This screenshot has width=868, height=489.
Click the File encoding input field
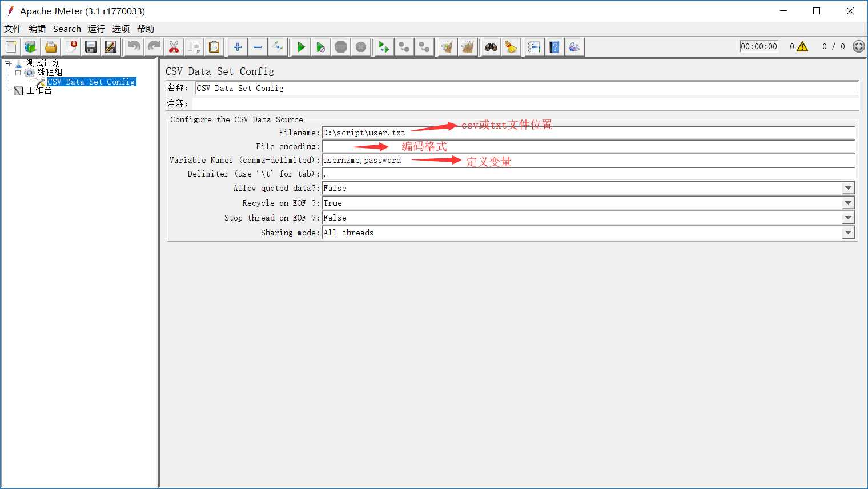(588, 146)
